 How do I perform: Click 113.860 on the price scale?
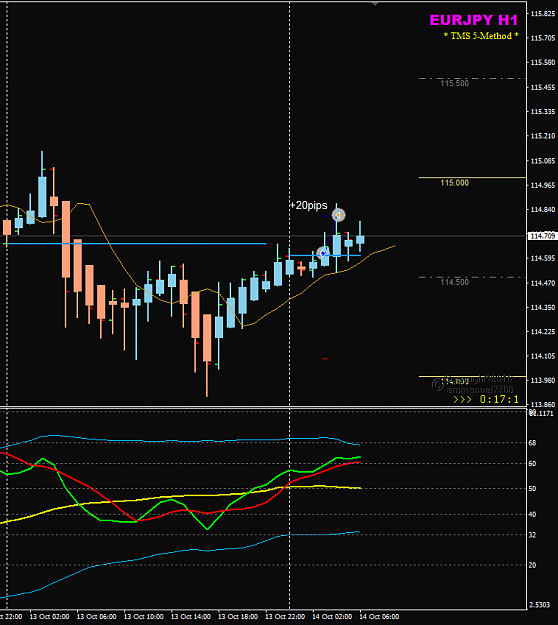click(x=543, y=405)
